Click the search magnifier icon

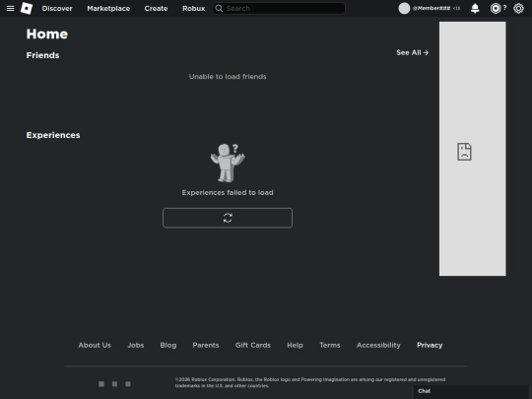tap(219, 8)
